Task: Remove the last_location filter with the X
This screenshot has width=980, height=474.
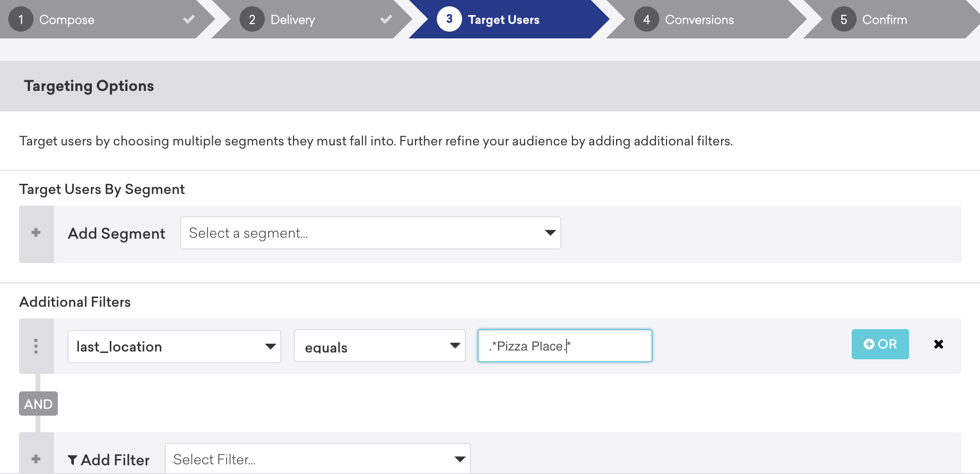Action: click(x=939, y=344)
